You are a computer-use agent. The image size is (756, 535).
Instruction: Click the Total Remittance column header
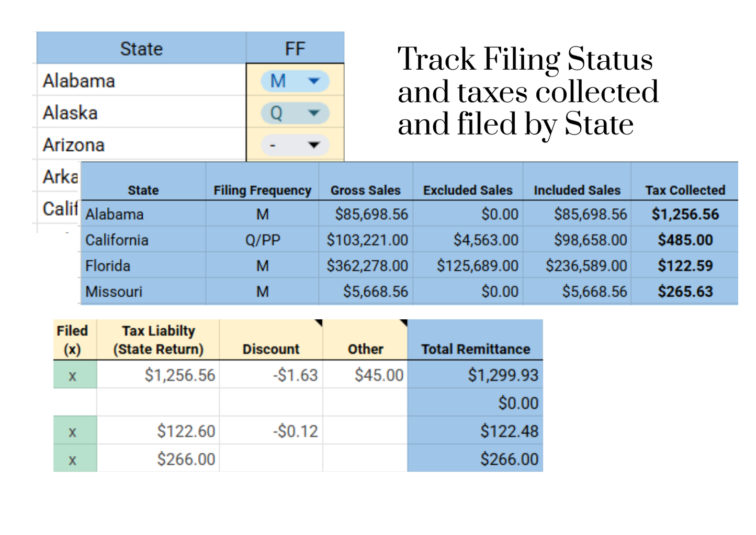[475, 340]
